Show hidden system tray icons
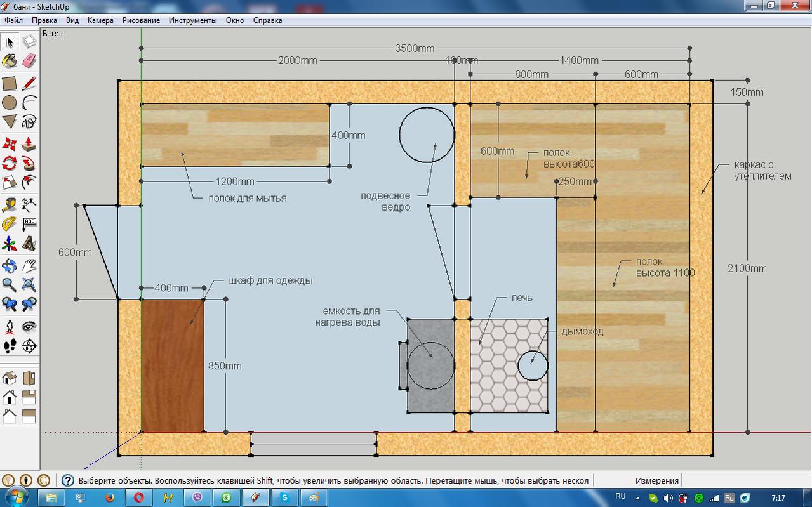Viewport: 812px width, 507px height. coord(637,498)
